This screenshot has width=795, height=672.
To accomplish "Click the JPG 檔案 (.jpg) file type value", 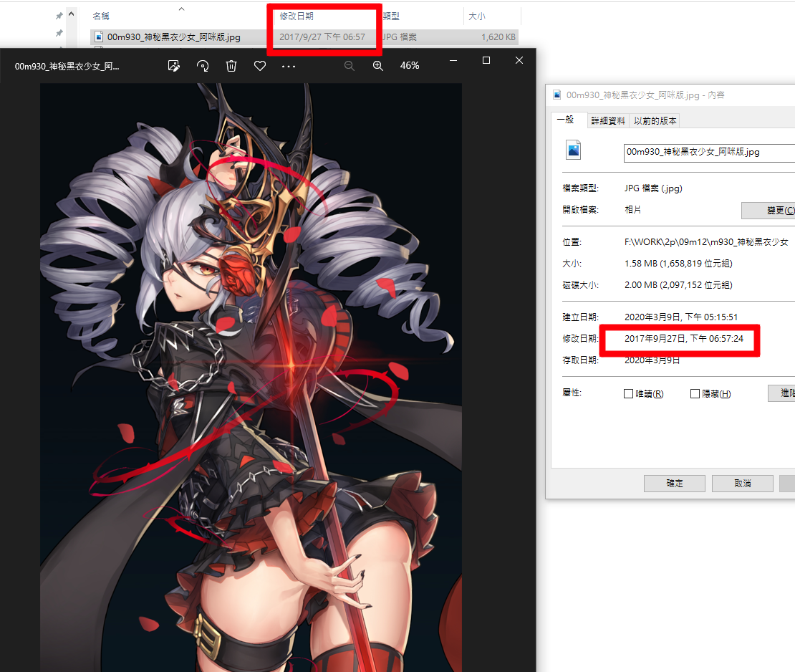I will pos(653,188).
